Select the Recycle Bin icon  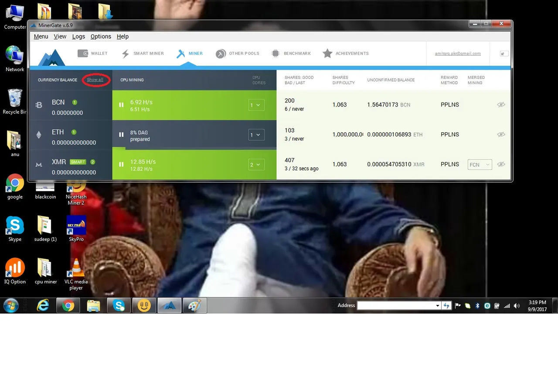(x=15, y=101)
